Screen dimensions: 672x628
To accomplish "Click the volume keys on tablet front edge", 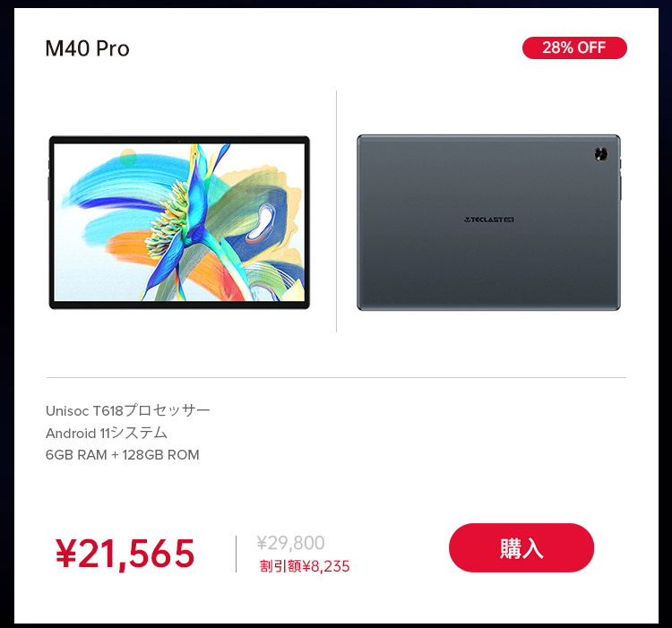I will pos(48,187).
